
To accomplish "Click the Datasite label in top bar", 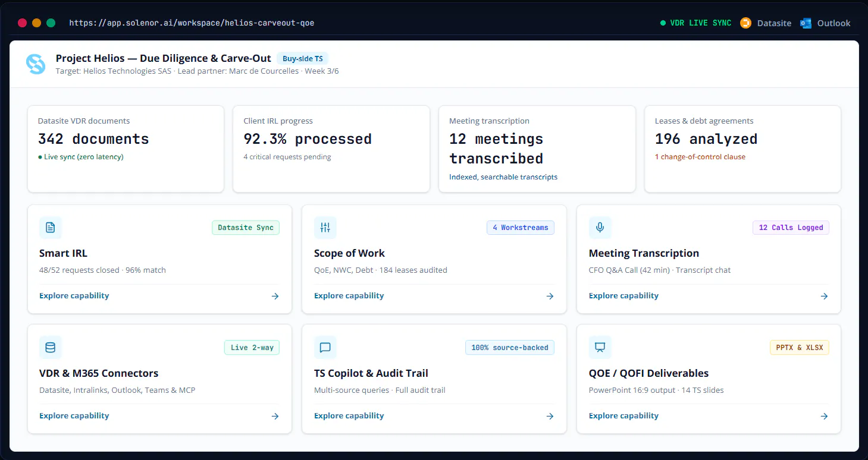I will coord(774,23).
